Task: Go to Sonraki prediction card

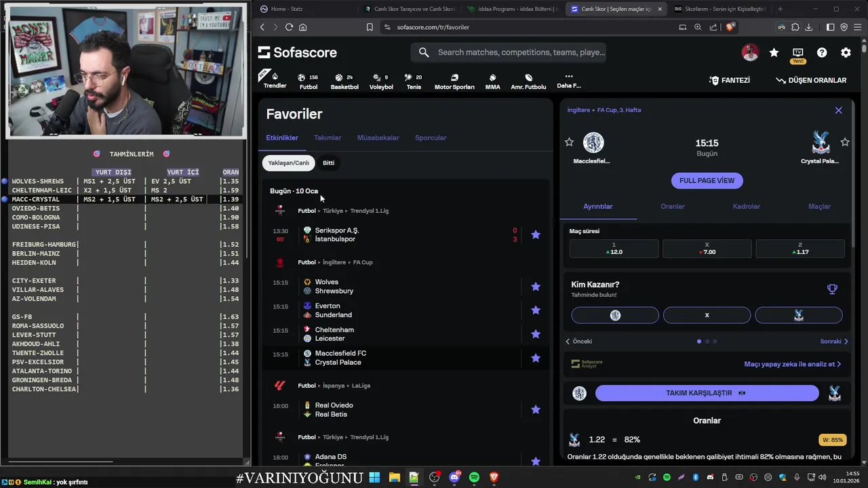Action: tap(834, 342)
